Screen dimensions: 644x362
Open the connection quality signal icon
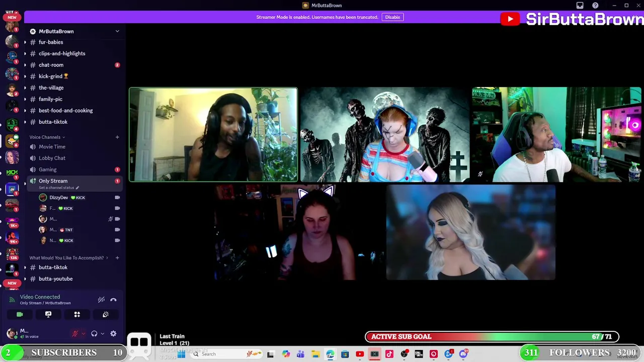tap(12, 300)
